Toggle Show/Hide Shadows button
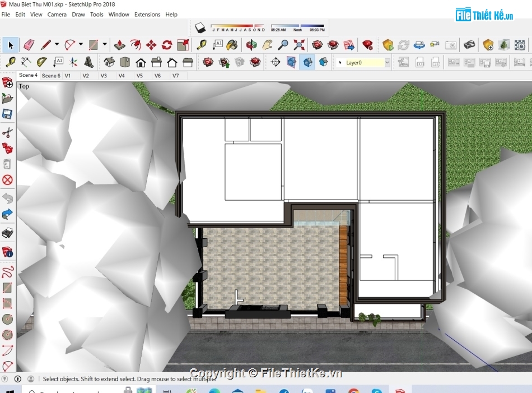 (200, 27)
